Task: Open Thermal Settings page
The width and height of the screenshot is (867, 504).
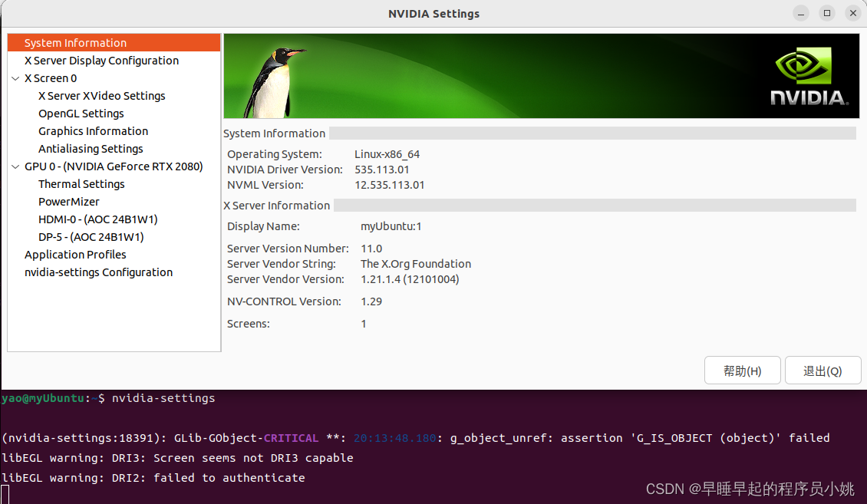Action: click(81, 184)
